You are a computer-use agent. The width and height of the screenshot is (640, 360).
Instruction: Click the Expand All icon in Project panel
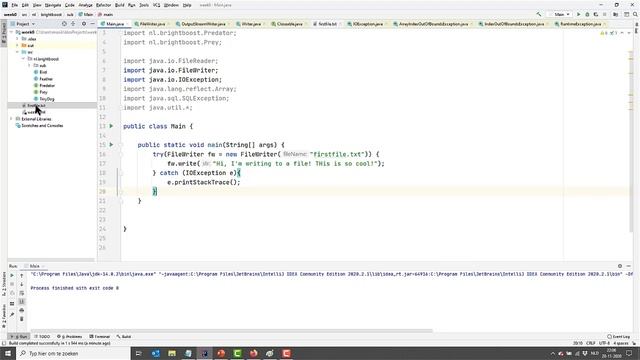pos(73,24)
